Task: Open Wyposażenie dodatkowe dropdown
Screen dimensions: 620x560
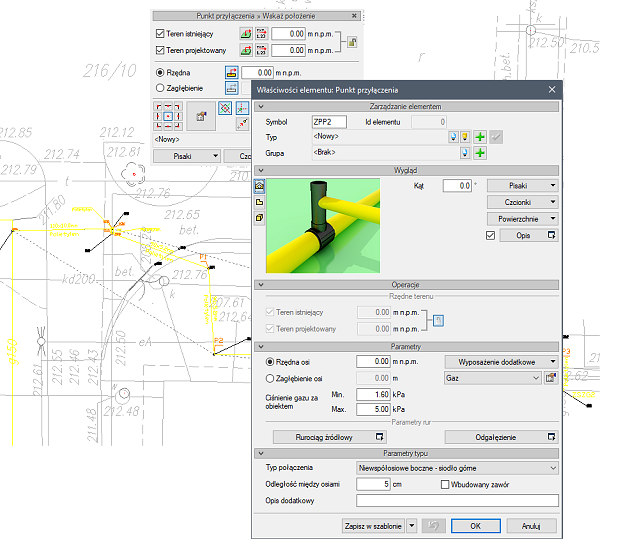Action: 501,362
